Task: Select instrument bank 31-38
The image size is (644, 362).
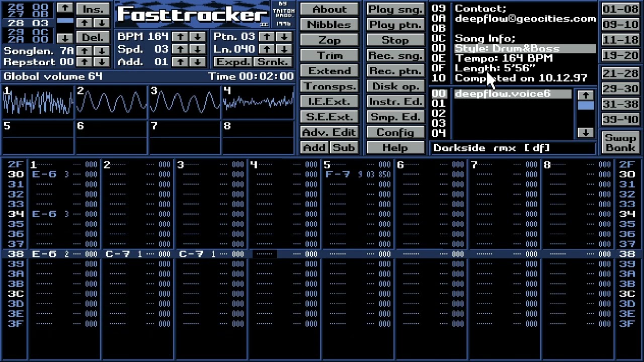Action: [x=620, y=104]
